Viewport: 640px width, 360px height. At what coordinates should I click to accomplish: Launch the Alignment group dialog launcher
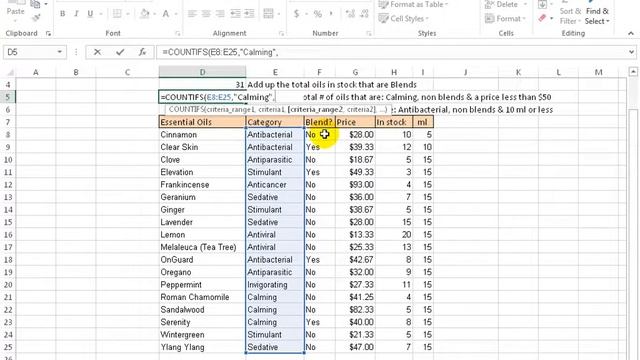pos(282,33)
